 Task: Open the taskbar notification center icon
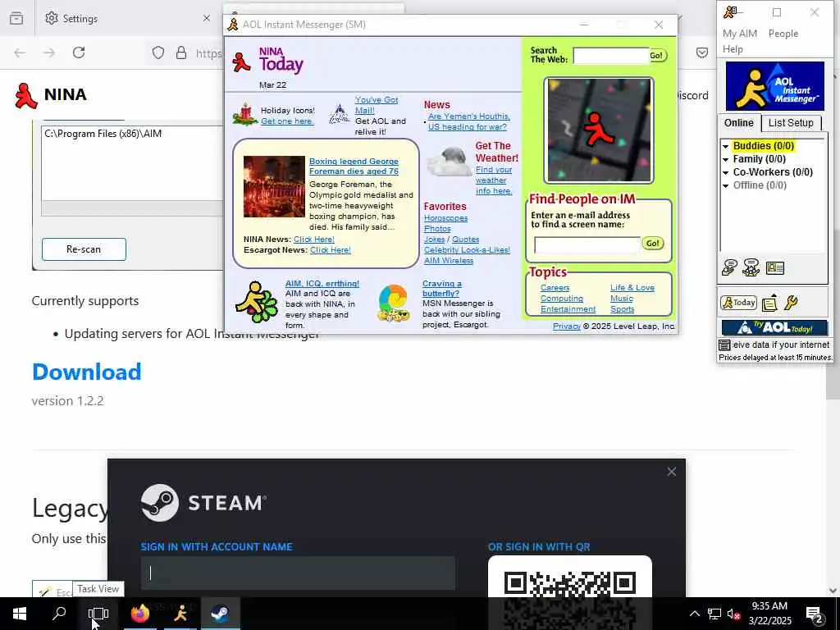tap(815, 614)
